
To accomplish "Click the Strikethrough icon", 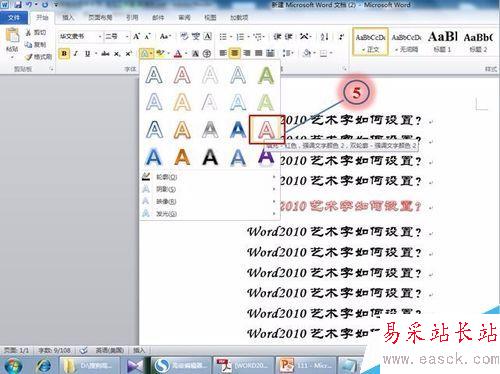I will [x=105, y=53].
